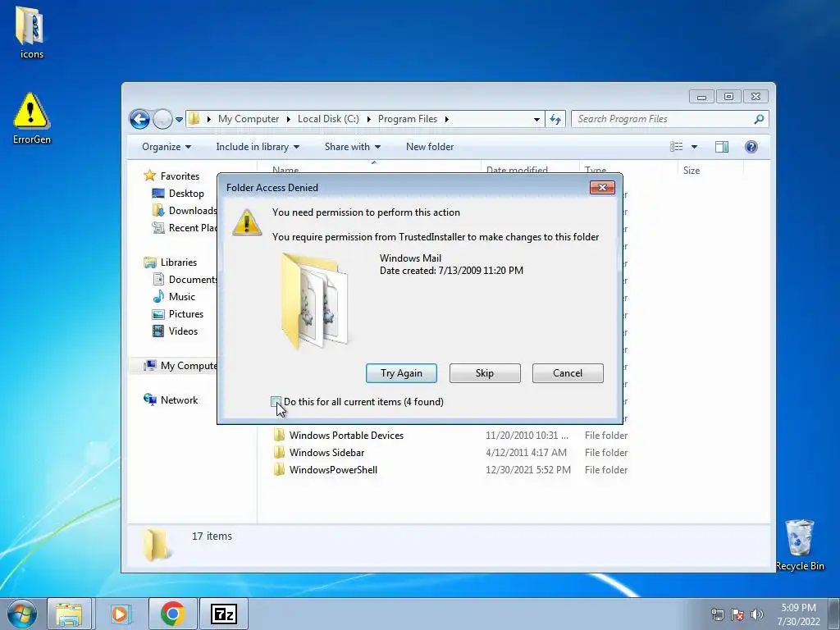Click the Windows Sidebar folder icon
Image resolution: width=840 pixels, height=630 pixels.
tap(279, 452)
